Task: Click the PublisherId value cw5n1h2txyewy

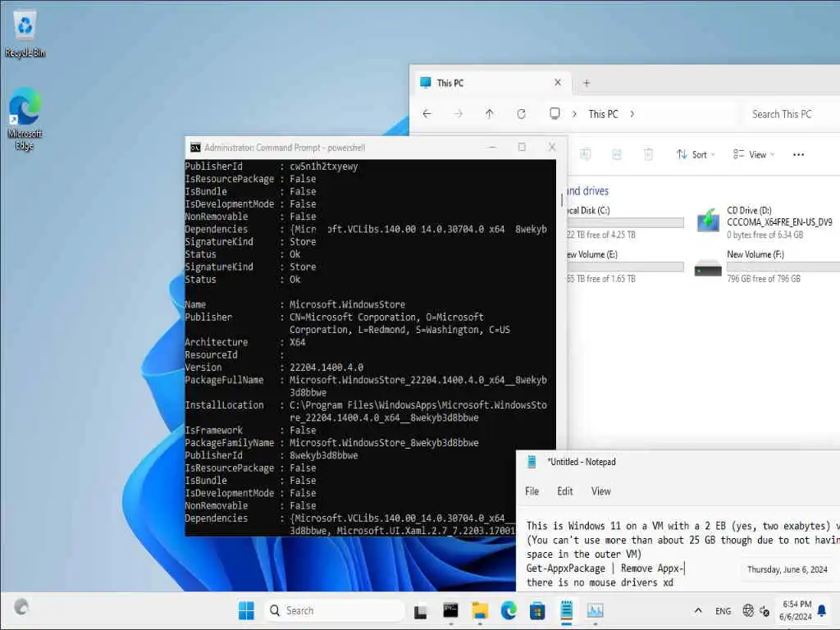Action: pyautogui.click(x=323, y=166)
